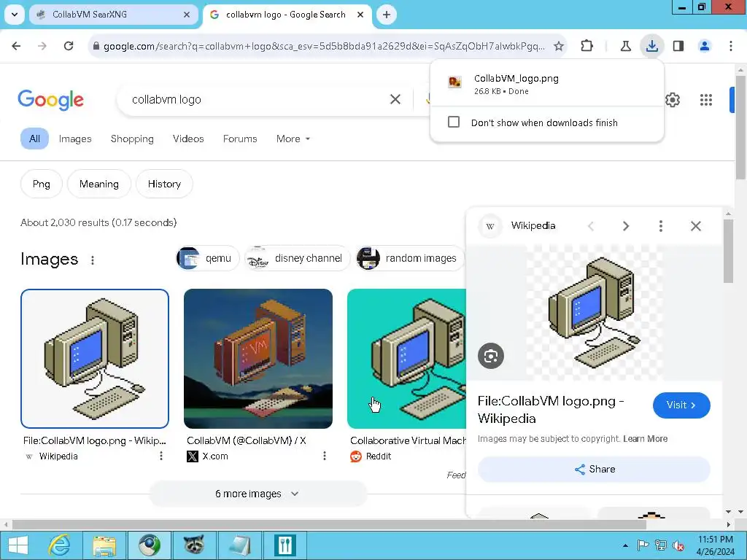Switch to the CollabVM SearXNG tab
Viewport: 747px width, 560px height.
[x=113, y=15]
